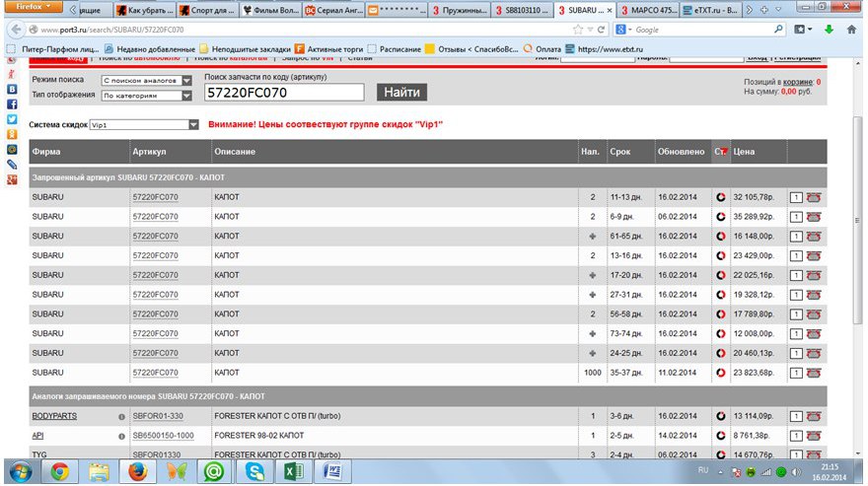This screenshot has width=868, height=486.
Task: Add the 23 429,00р. hood to cart
Action: [x=813, y=255]
